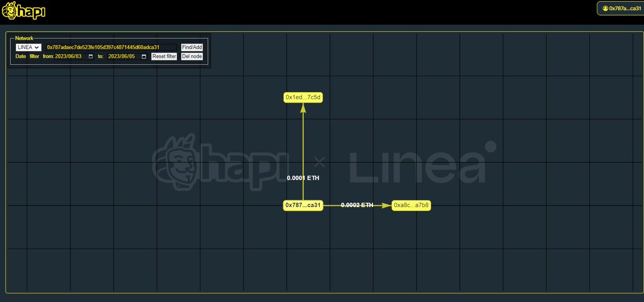
Task: Select graph node 0x1ed...7c5d
Action: click(x=303, y=97)
